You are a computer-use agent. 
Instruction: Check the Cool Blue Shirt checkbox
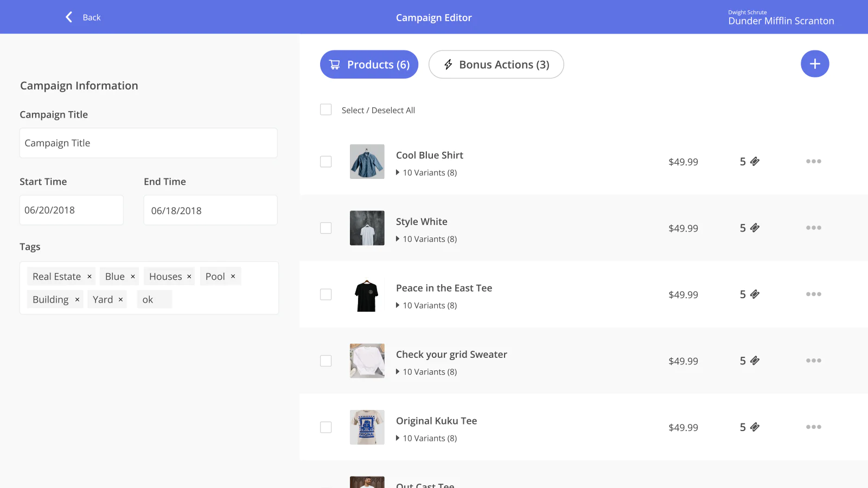coord(326,162)
